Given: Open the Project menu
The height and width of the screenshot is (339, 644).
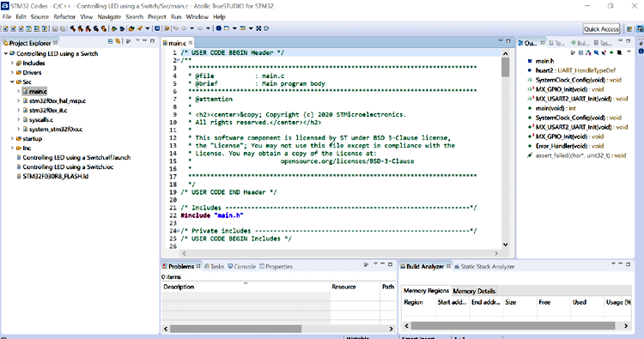Looking at the screenshot, I should pyautogui.click(x=157, y=17).
